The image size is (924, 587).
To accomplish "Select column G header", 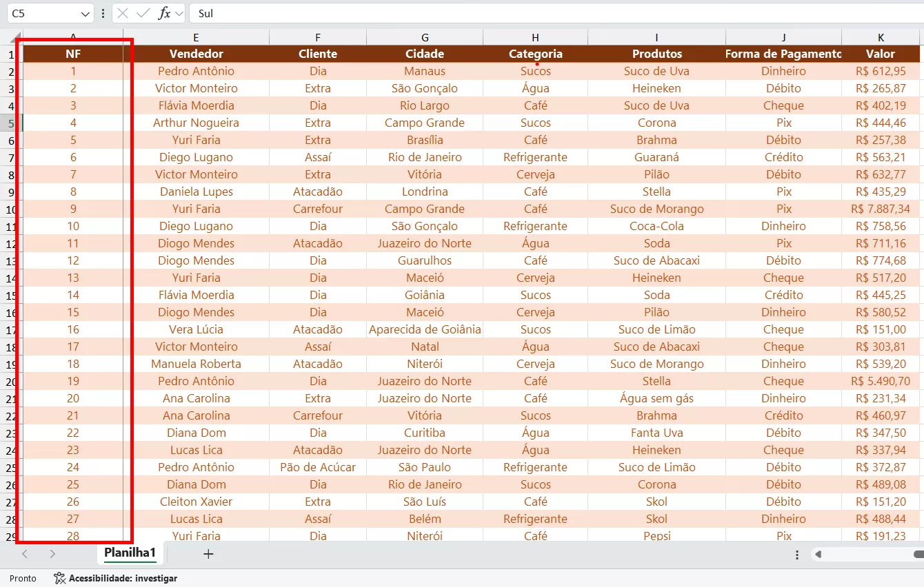I will click(425, 38).
